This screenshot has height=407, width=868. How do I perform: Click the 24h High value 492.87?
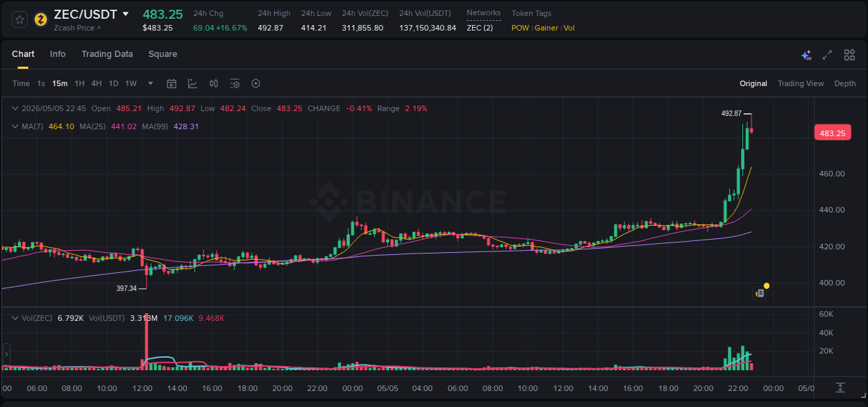(270, 28)
